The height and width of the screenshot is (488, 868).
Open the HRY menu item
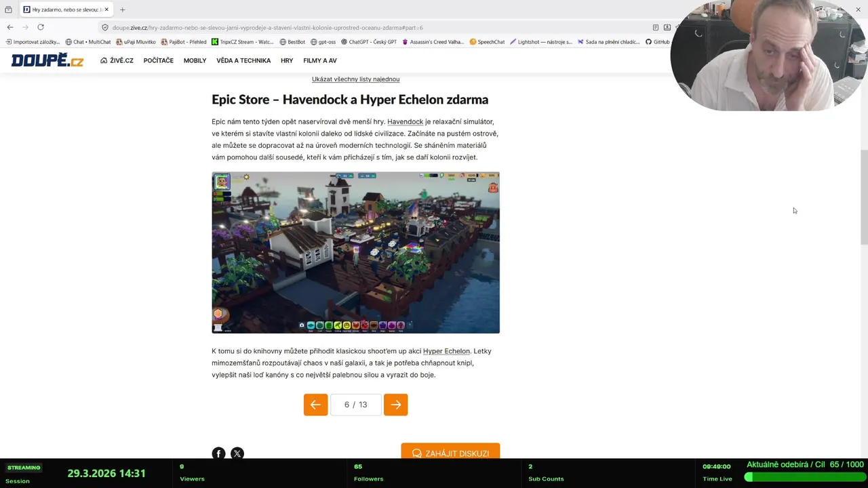287,60
